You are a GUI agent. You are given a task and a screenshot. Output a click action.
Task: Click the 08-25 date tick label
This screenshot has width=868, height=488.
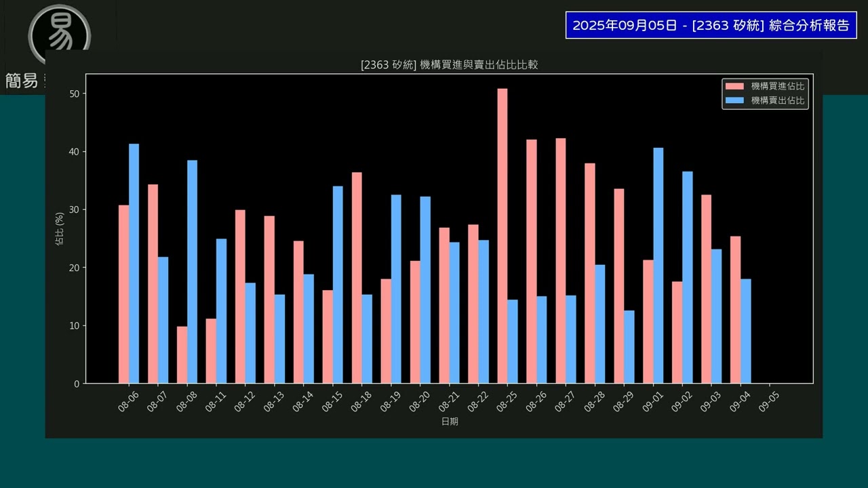(x=507, y=401)
